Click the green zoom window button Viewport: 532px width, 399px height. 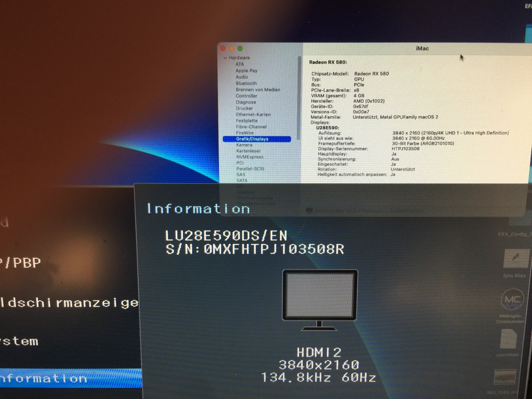[240, 48]
